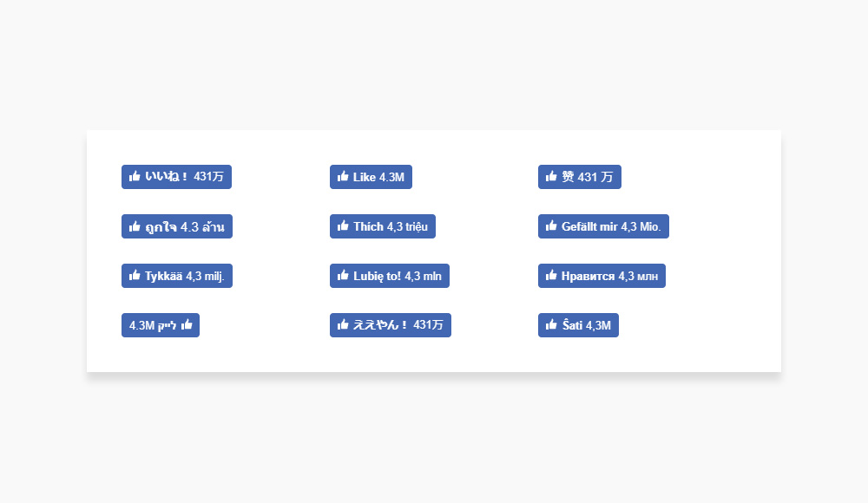Click the thumbs-up icon on the Thai ถูกใจ button
The image size is (868, 503).
click(x=135, y=225)
